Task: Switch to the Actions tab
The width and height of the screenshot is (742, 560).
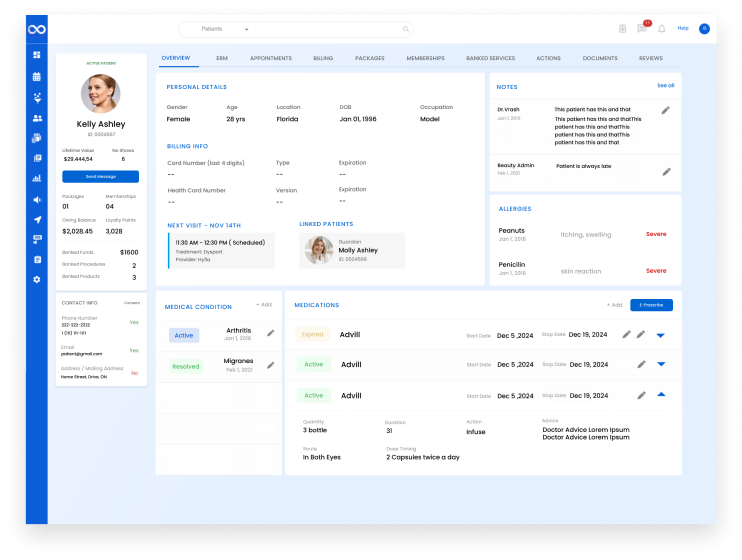Action: pos(548,58)
